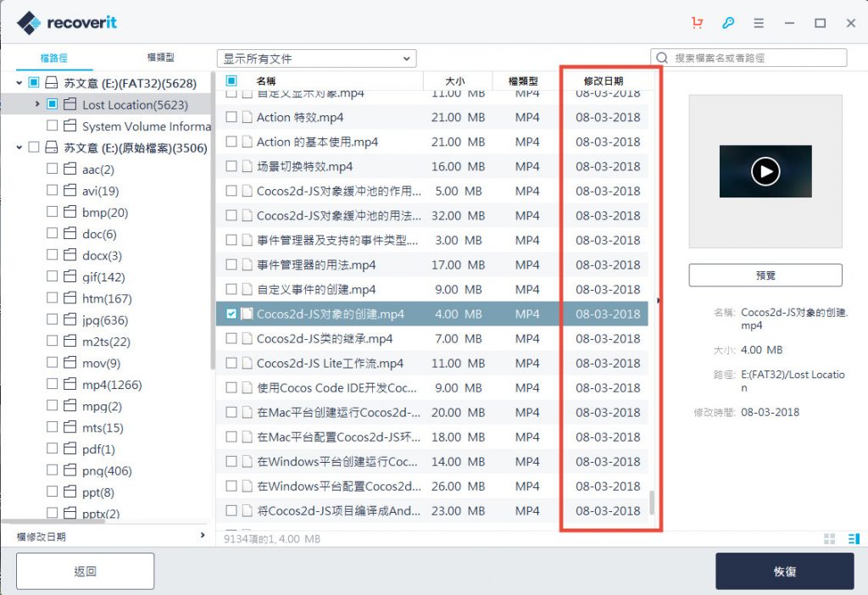This screenshot has height=595, width=868.
Task: Click the drive icon for E:(FAT32)
Action: pos(52,82)
